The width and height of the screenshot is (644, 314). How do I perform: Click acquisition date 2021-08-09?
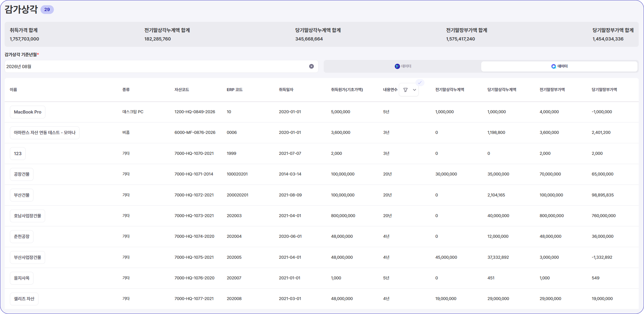tap(290, 195)
